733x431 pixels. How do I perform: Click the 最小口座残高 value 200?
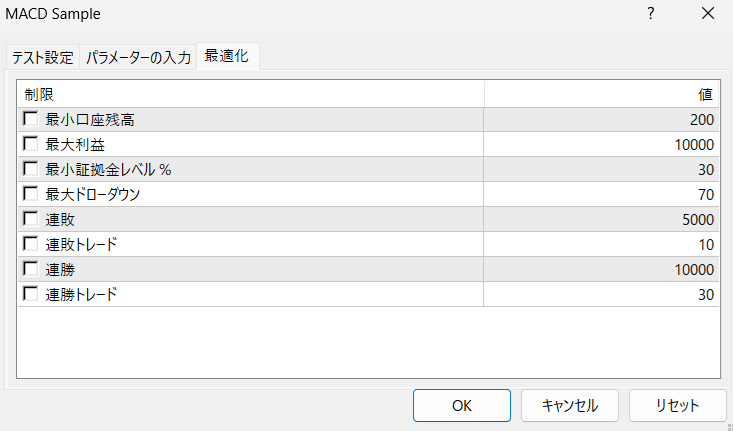click(701, 120)
